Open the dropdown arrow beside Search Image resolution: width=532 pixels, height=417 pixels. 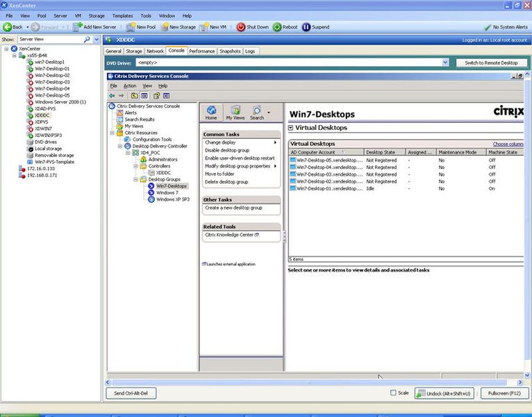coord(269,112)
